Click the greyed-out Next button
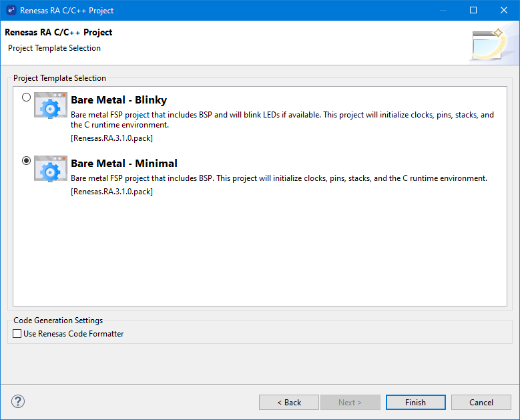Image resolution: width=520 pixels, height=420 pixels. [x=350, y=403]
